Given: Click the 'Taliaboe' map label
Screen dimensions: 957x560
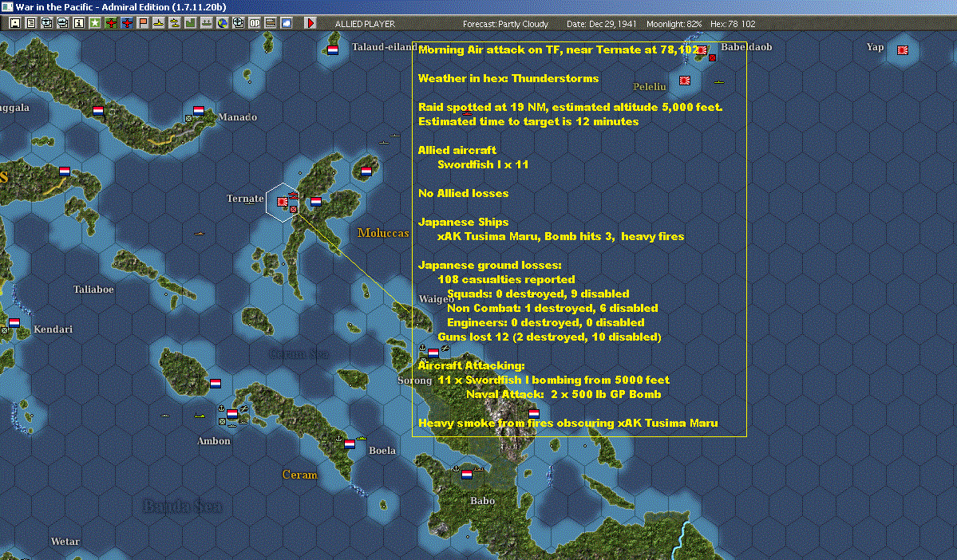Looking at the screenshot, I should tap(93, 289).
